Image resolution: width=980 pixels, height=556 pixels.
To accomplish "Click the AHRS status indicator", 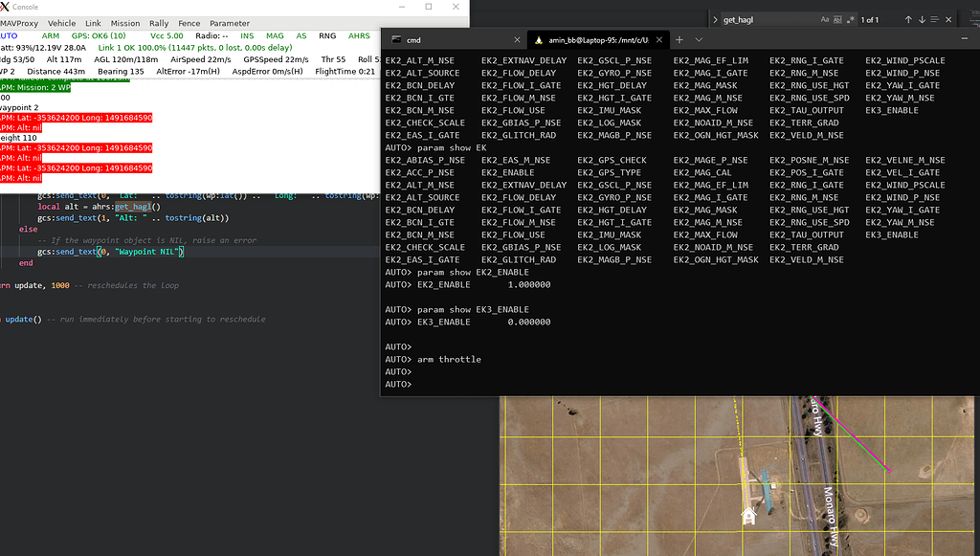I will pos(359,35).
